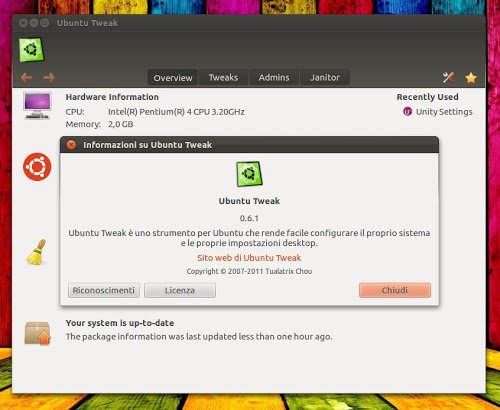The height and width of the screenshot is (410, 500).
Task: Open preferences via wrench and screwdriver icon
Action: pyautogui.click(x=449, y=78)
